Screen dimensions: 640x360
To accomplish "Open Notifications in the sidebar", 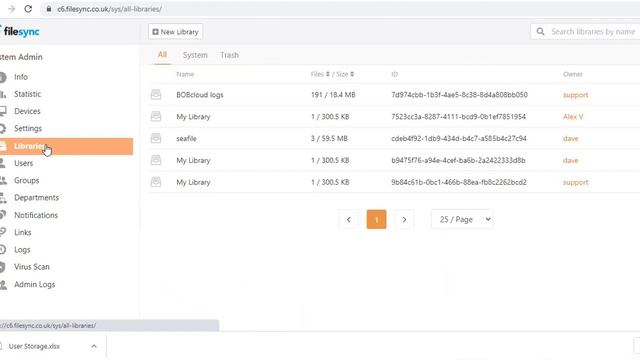I will click(x=36, y=215).
